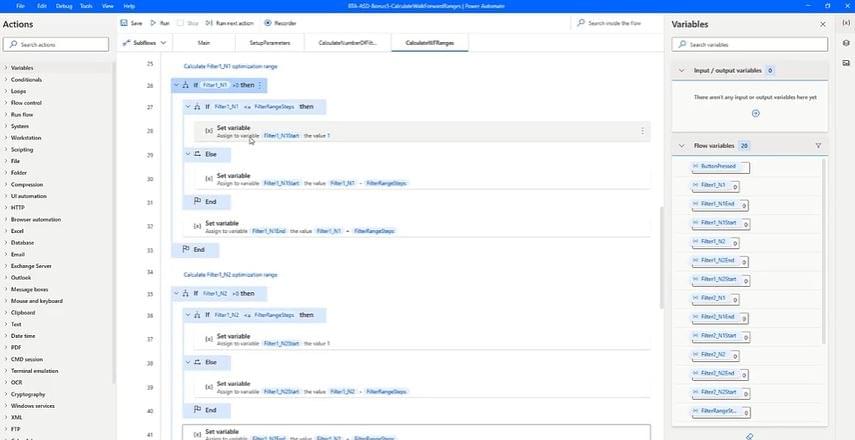Expand the Excel actions group
The width and height of the screenshot is (855, 440).
[5, 231]
